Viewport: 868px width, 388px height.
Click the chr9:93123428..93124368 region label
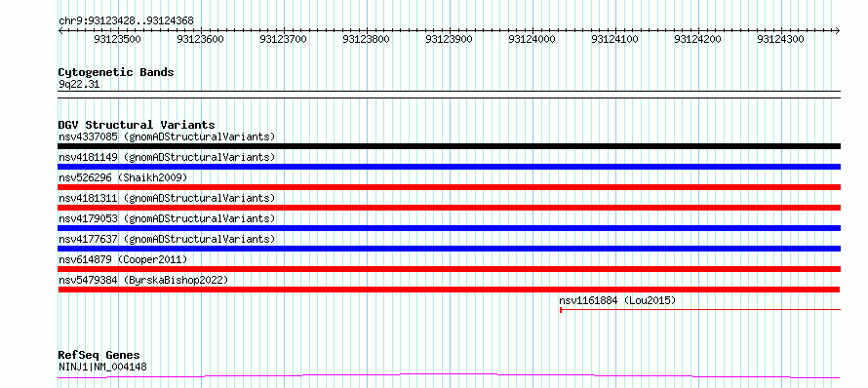click(126, 21)
